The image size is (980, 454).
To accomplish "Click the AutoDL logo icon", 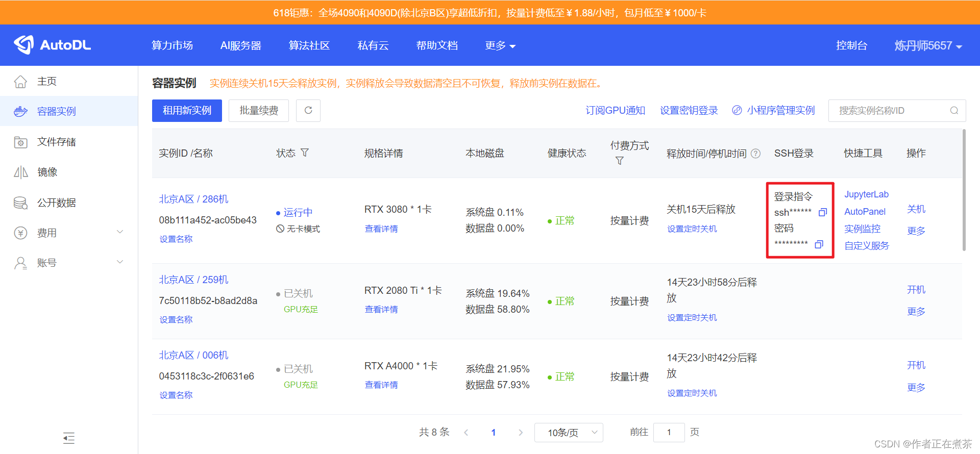I will click(x=23, y=45).
